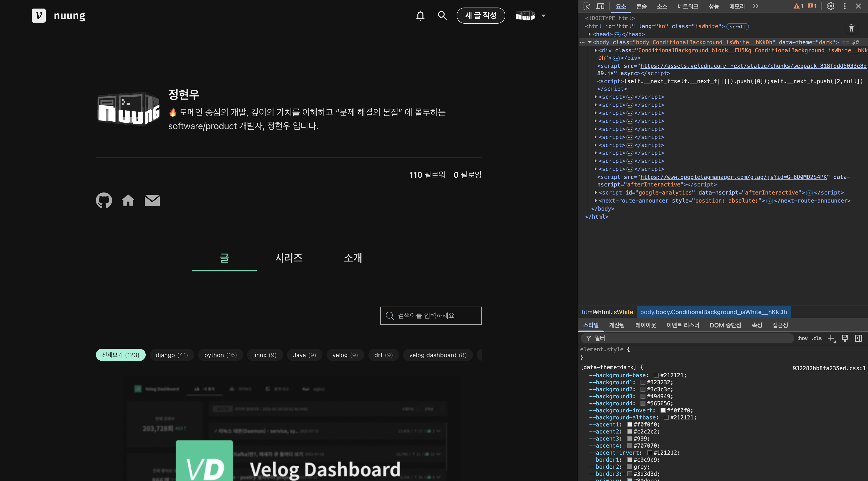This screenshot has height=481, width=868.
Task: Open the DOM 중단점 tab
Action: [725, 325]
